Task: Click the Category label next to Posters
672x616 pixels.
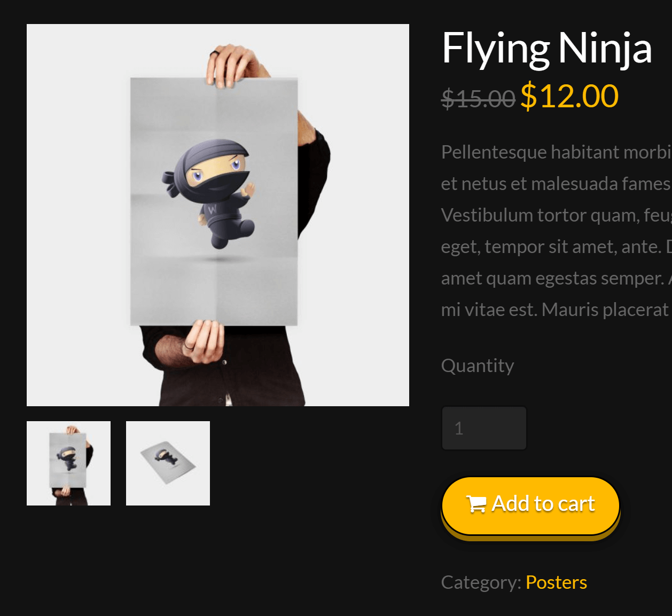Action: coord(479,582)
